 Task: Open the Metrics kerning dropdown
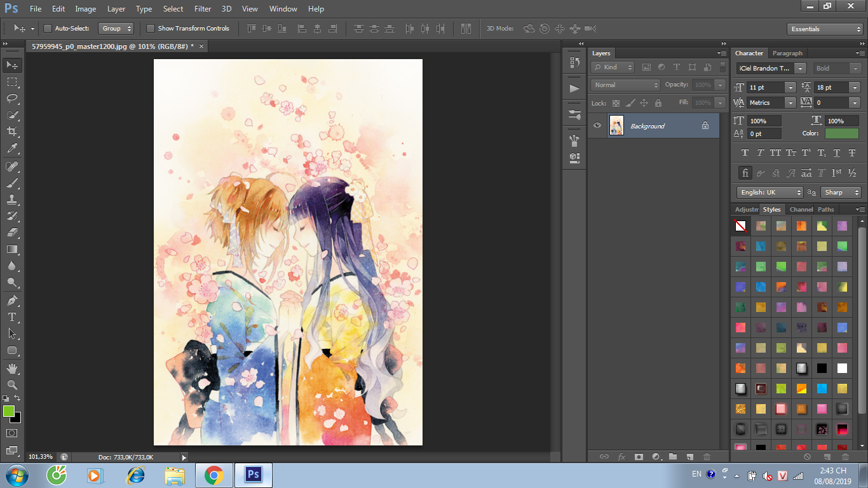pyautogui.click(x=790, y=102)
